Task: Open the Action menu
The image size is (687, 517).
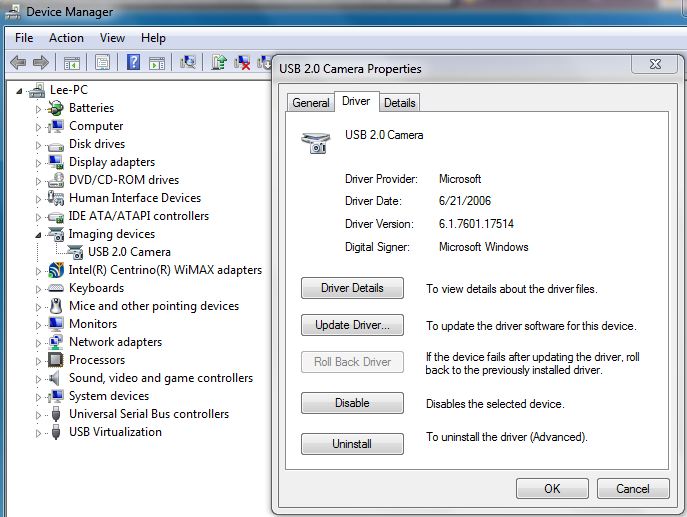Action: pos(66,38)
